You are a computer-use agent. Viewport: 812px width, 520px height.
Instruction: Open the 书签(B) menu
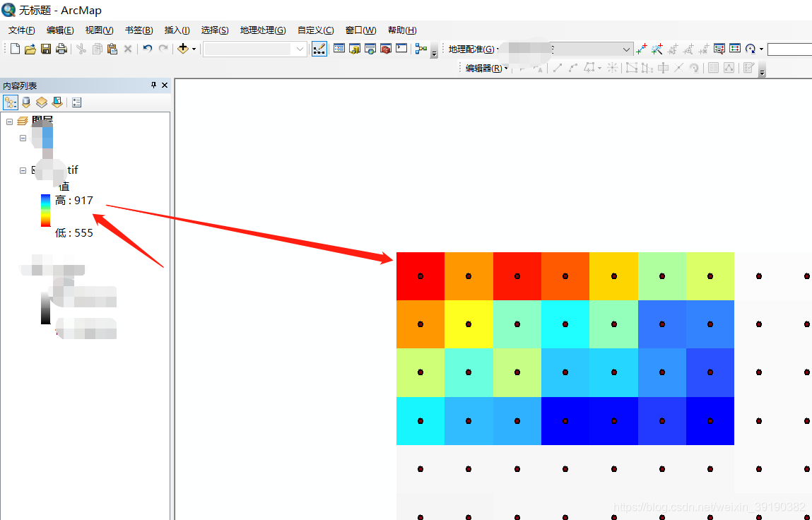[139, 30]
